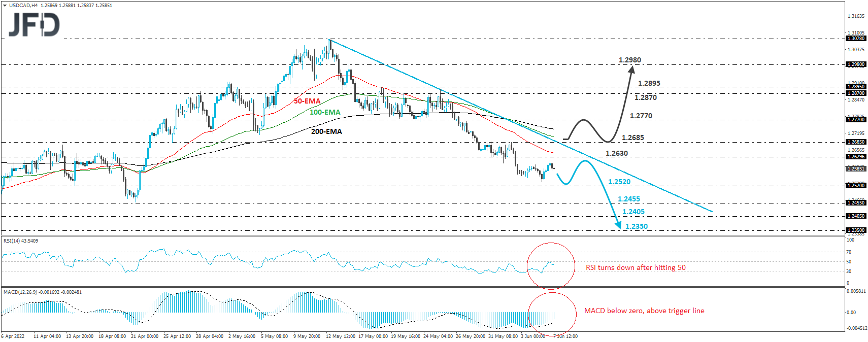Screen dimensions: 868x342
Task: Click the 1.24050 price tag on axis
Action: (x=856, y=216)
